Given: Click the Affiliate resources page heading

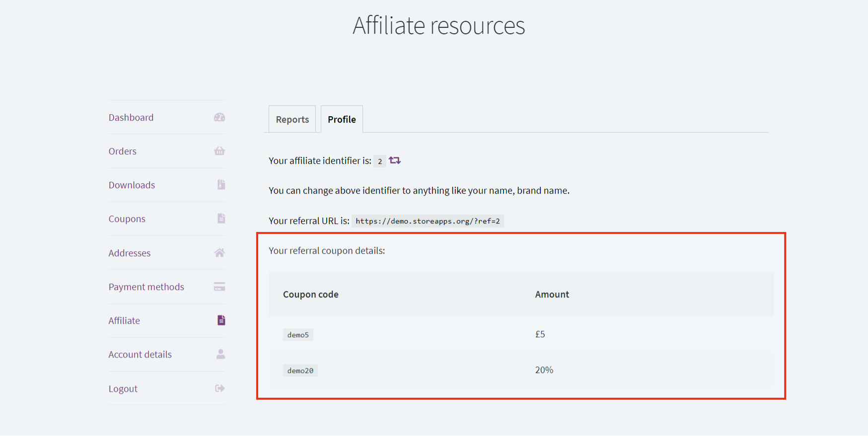Looking at the screenshot, I should pyautogui.click(x=439, y=25).
